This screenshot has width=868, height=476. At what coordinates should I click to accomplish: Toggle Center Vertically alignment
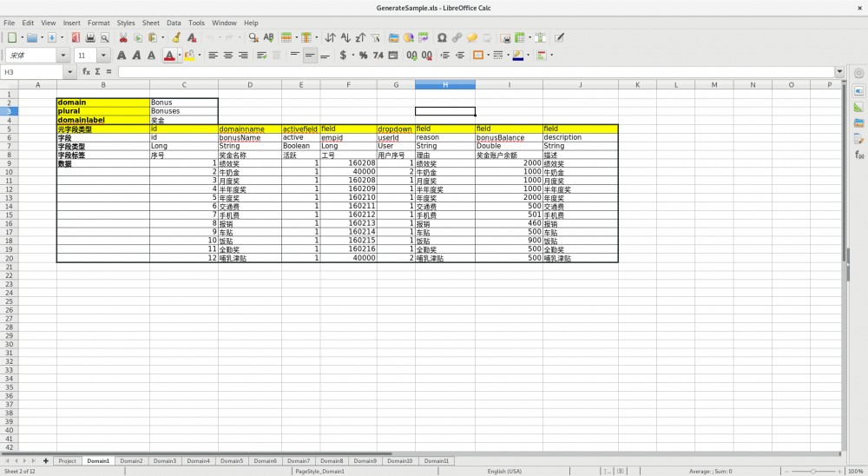[x=310, y=55]
